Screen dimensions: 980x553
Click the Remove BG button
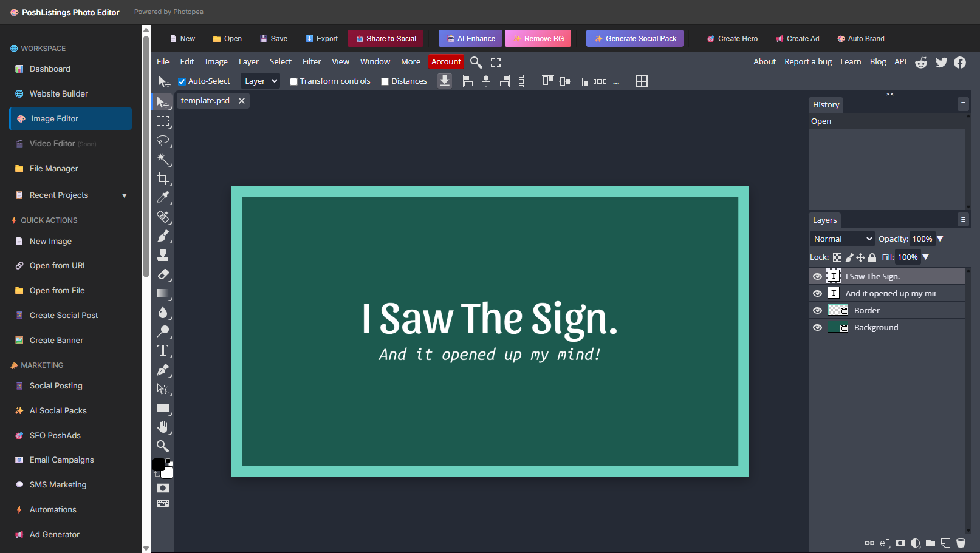click(538, 39)
